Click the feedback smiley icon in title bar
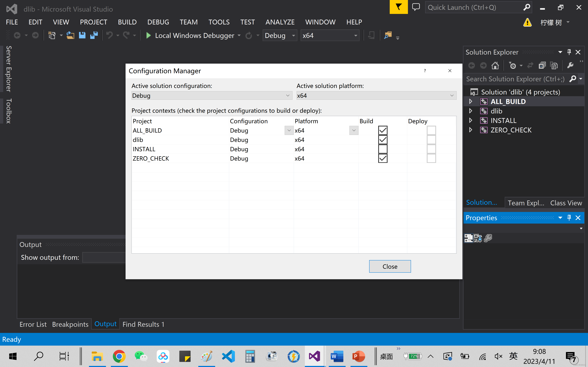 click(416, 7)
